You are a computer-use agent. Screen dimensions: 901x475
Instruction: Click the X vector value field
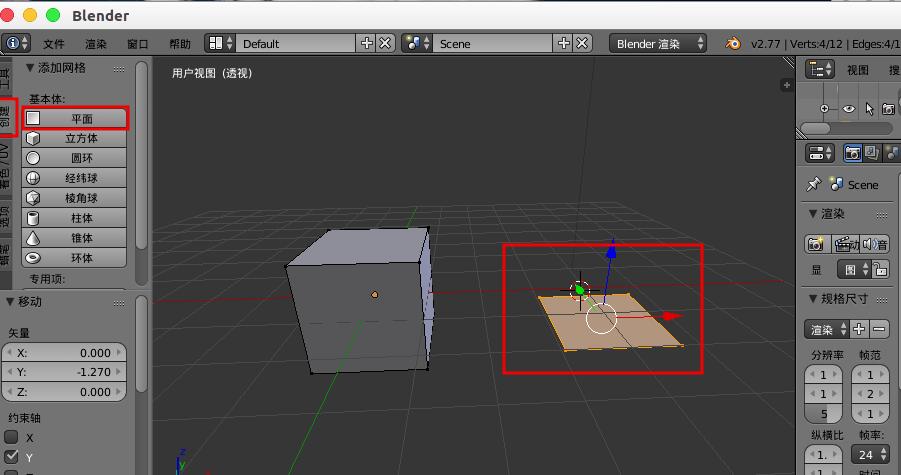(64, 353)
